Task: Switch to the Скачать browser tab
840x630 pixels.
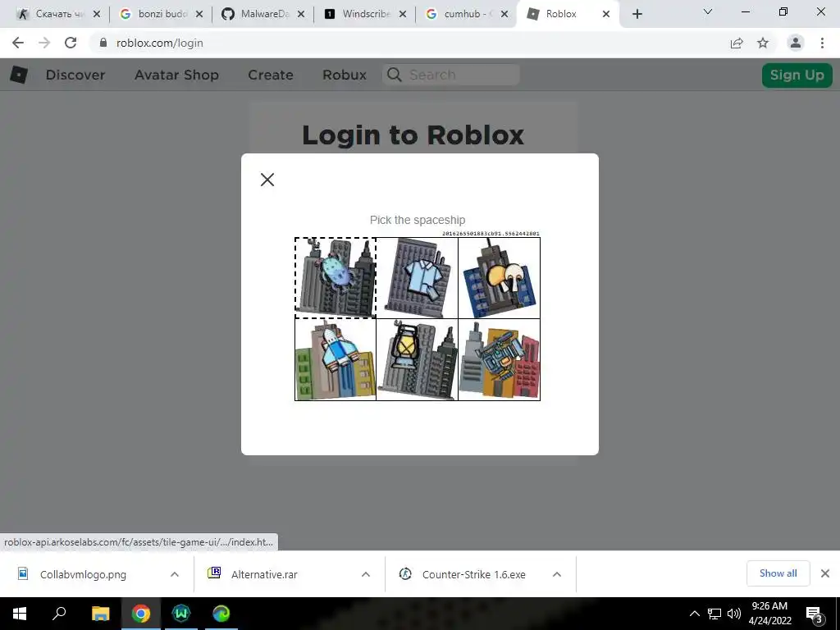Action: pyautogui.click(x=57, y=14)
